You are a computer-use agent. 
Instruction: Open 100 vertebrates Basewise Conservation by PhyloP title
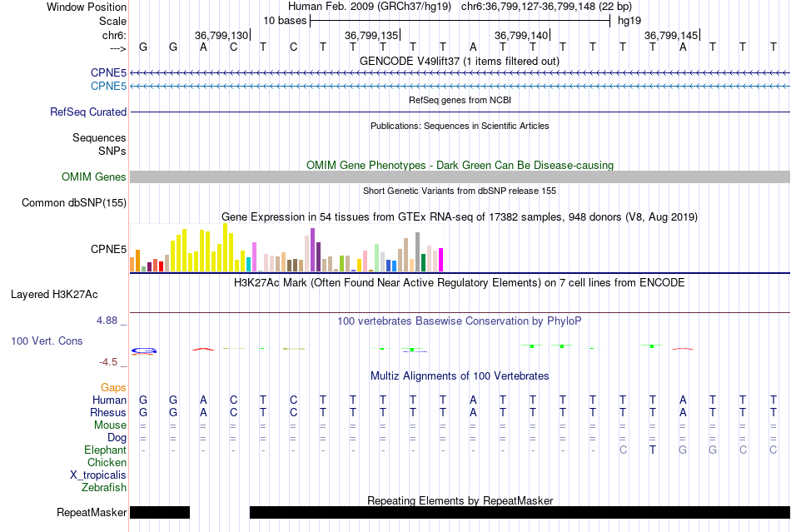pos(460,321)
